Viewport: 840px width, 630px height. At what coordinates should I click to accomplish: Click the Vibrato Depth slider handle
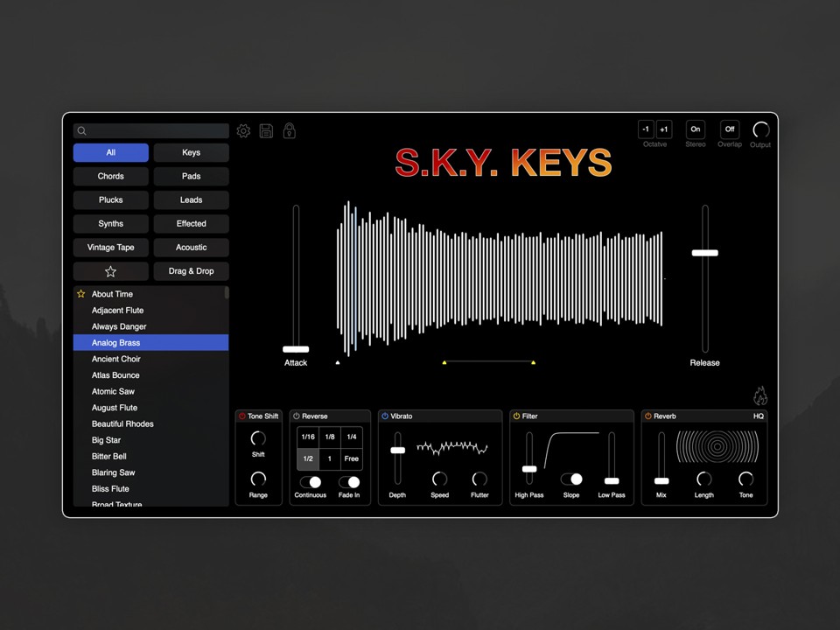coord(397,450)
